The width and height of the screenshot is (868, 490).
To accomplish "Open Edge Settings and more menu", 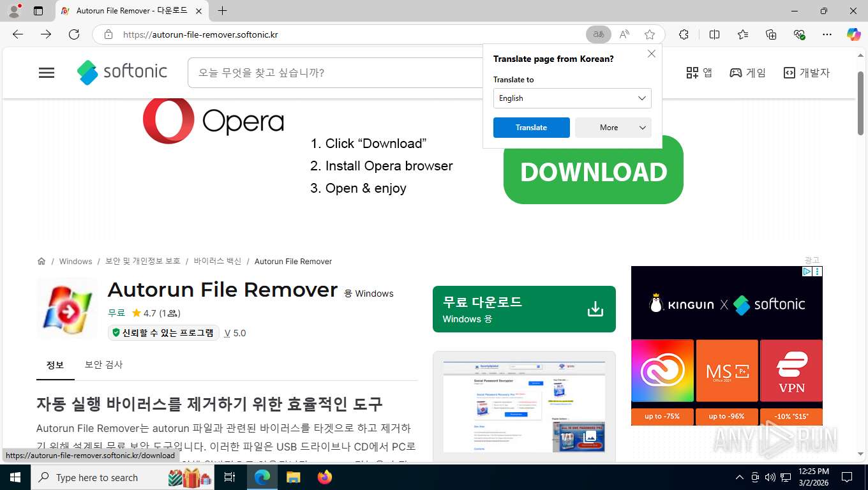I will pyautogui.click(x=827, y=34).
